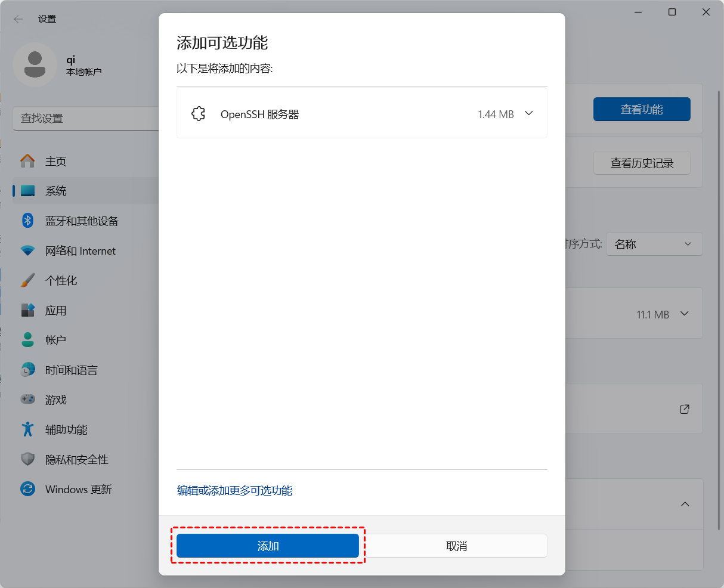Click the 取消 button

point(456,546)
